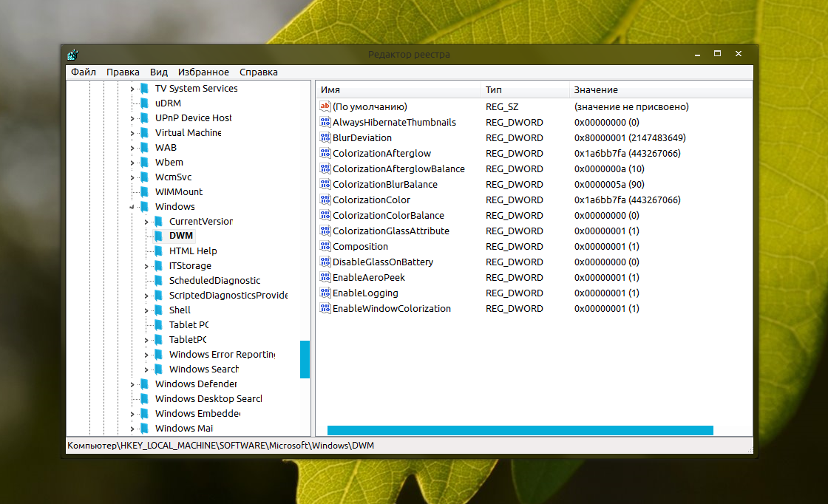
Task: Click the horizontal scrollbar in values pane
Action: pyautogui.click(x=520, y=430)
